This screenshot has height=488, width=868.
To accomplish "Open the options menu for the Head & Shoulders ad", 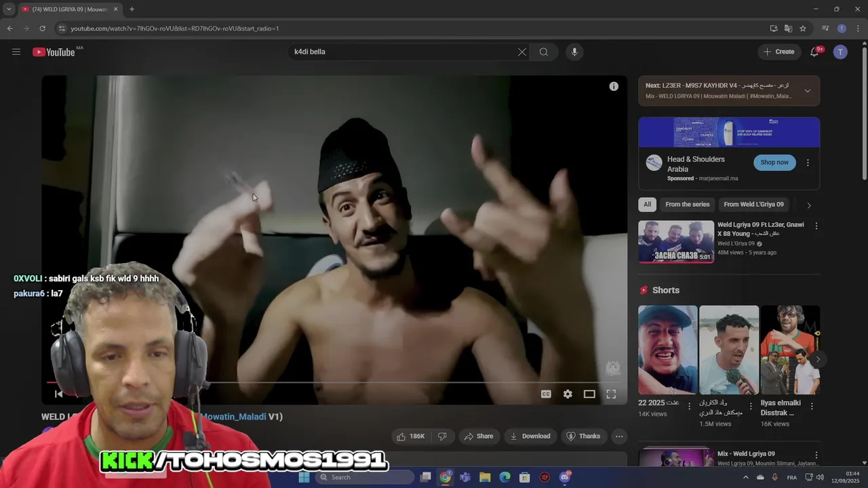I will 808,163.
